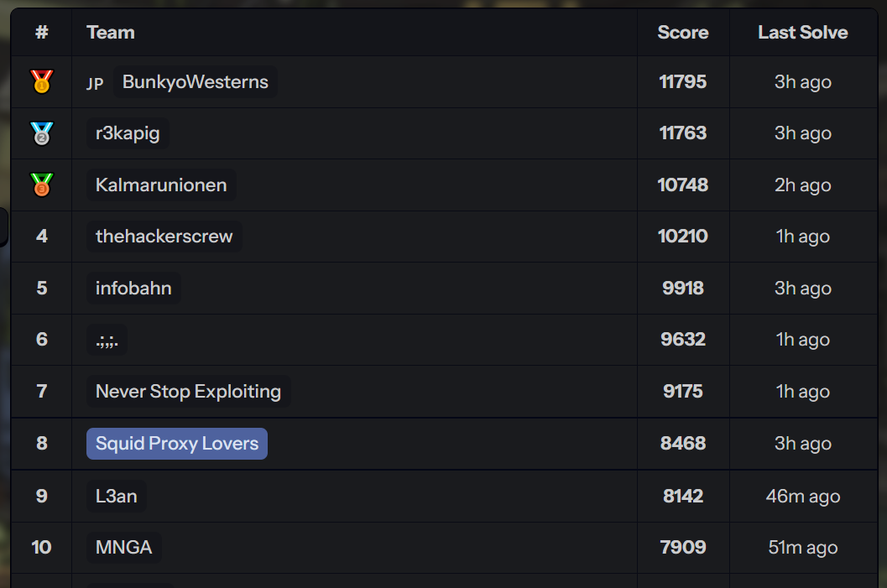The image size is (887, 588).
Task: Sort by the Last Solve column header
Action: pyautogui.click(x=803, y=32)
